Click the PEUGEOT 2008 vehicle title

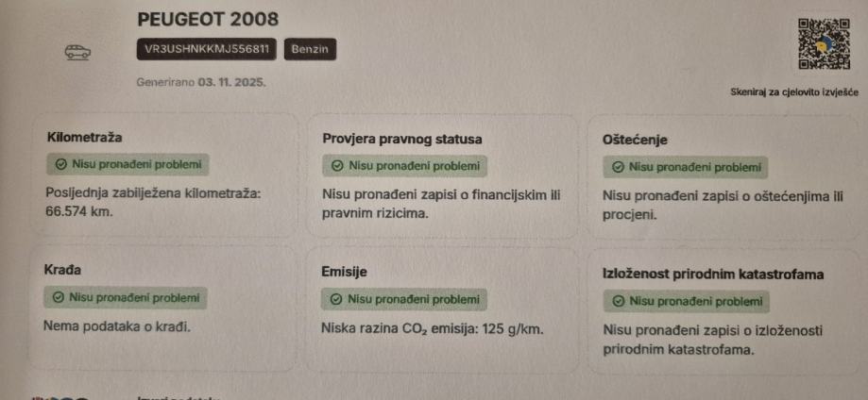[x=208, y=19]
